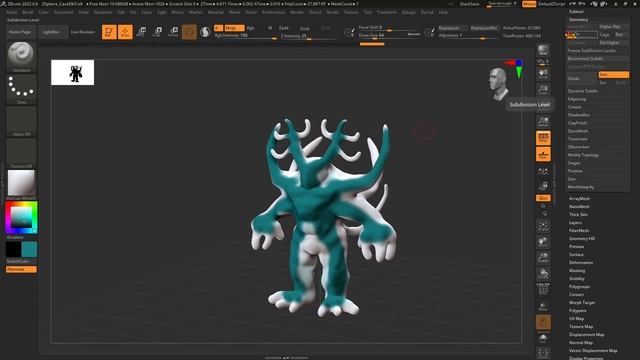The height and width of the screenshot is (360, 640).
Task: Expand the Polypaint palette section
Action: click(x=578, y=311)
